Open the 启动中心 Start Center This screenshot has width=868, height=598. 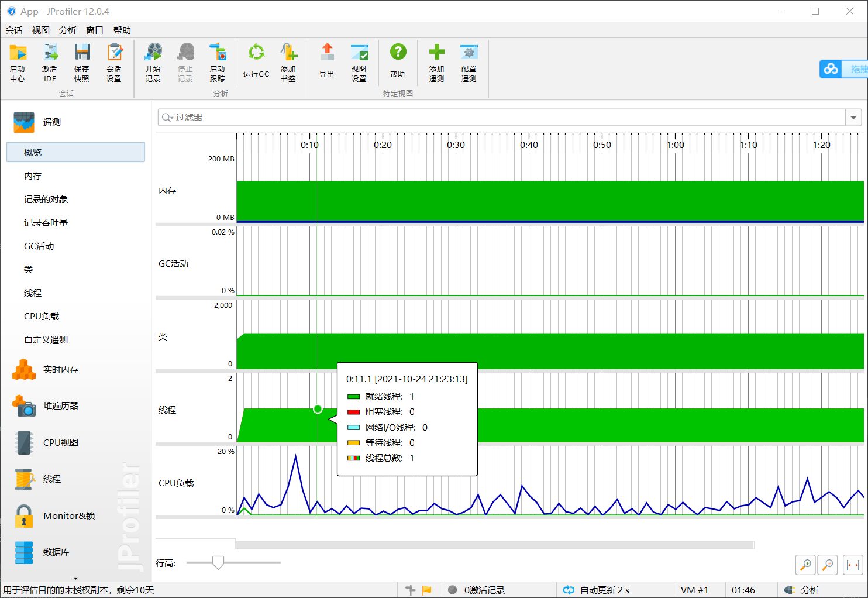tap(18, 63)
